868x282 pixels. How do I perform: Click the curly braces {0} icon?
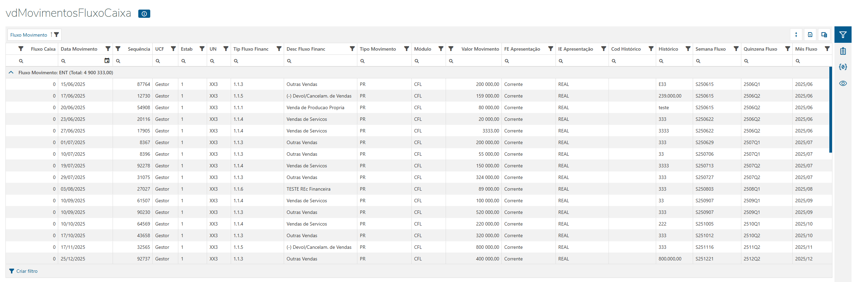(843, 67)
